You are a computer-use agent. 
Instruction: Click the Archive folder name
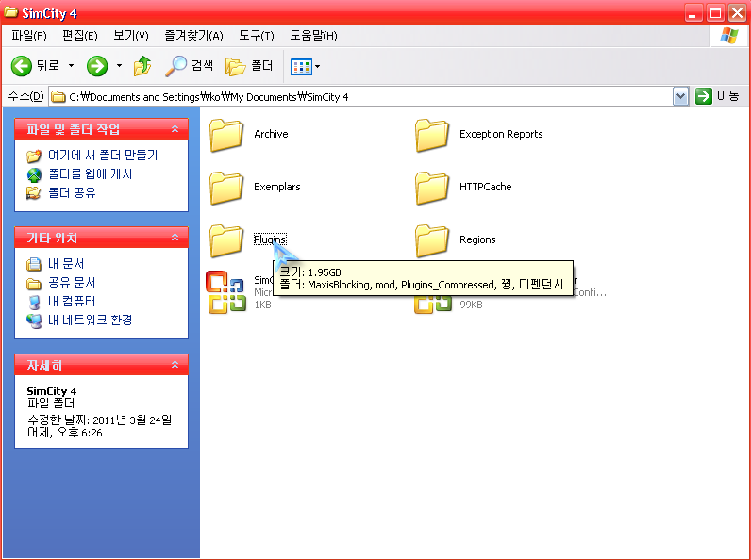point(271,134)
